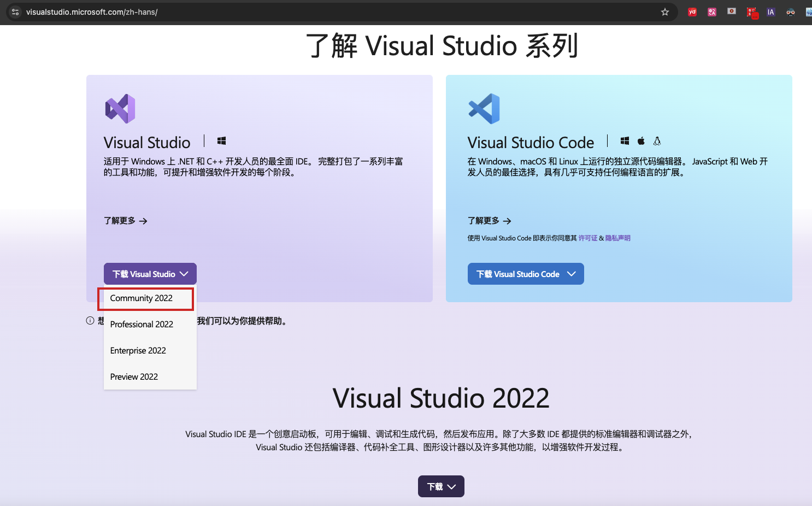Screen dimensions: 812x506
Task: Follow 了解更多 link in Visual Studio Code card
Action: tap(490, 221)
